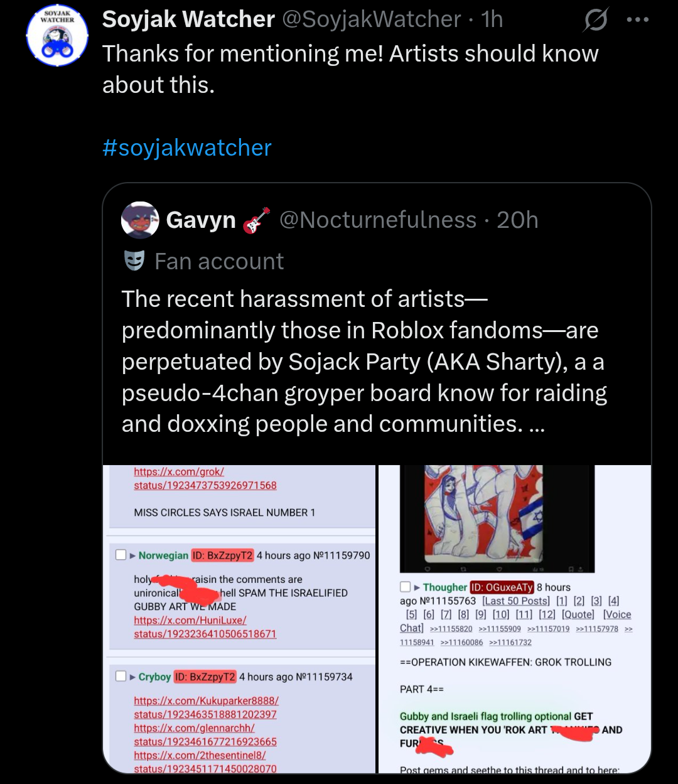
Task: Open the #soyjakwatcher hashtag
Action: pos(186,148)
